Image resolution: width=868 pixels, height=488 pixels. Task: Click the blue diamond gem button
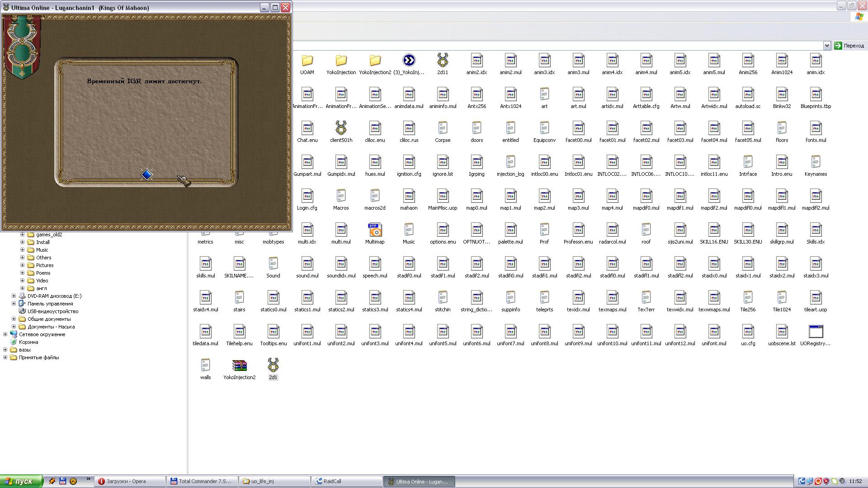pos(146,174)
